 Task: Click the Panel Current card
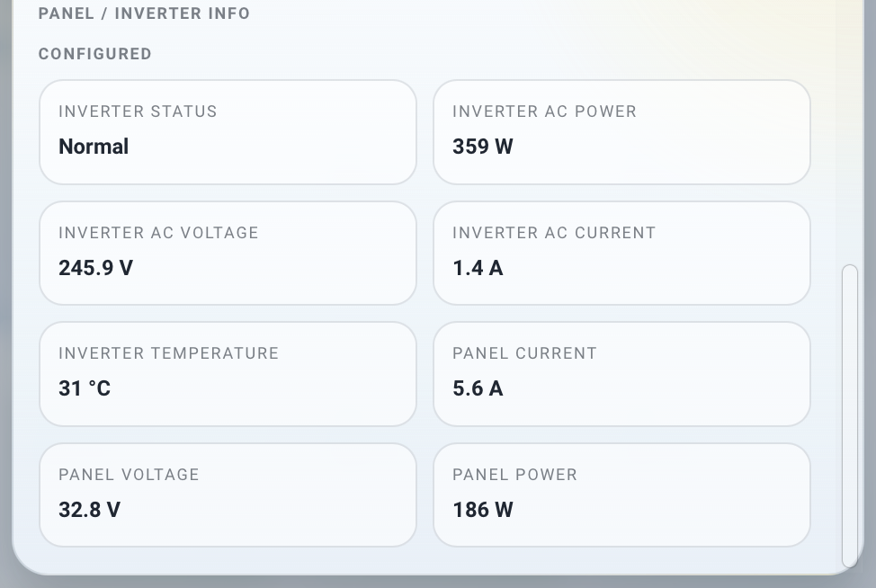click(621, 374)
